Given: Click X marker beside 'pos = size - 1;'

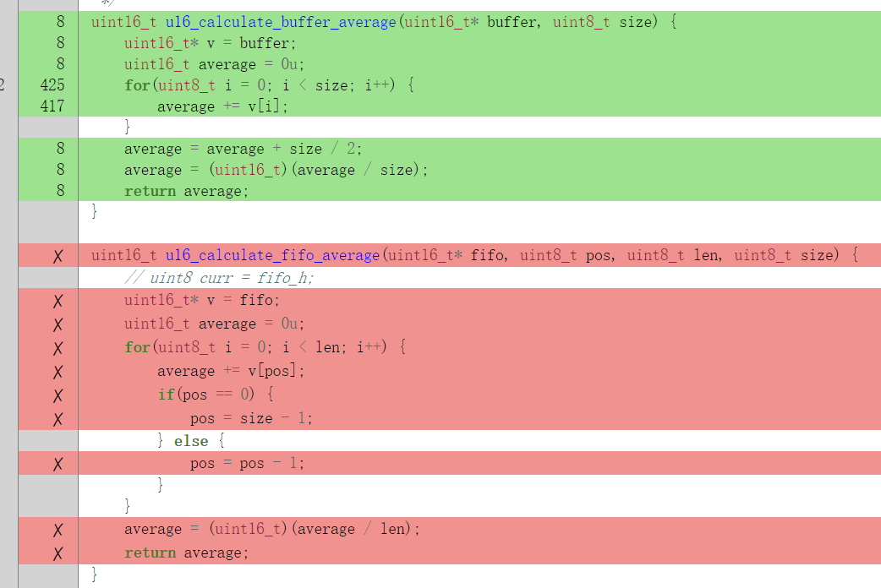Looking at the screenshot, I should (57, 419).
